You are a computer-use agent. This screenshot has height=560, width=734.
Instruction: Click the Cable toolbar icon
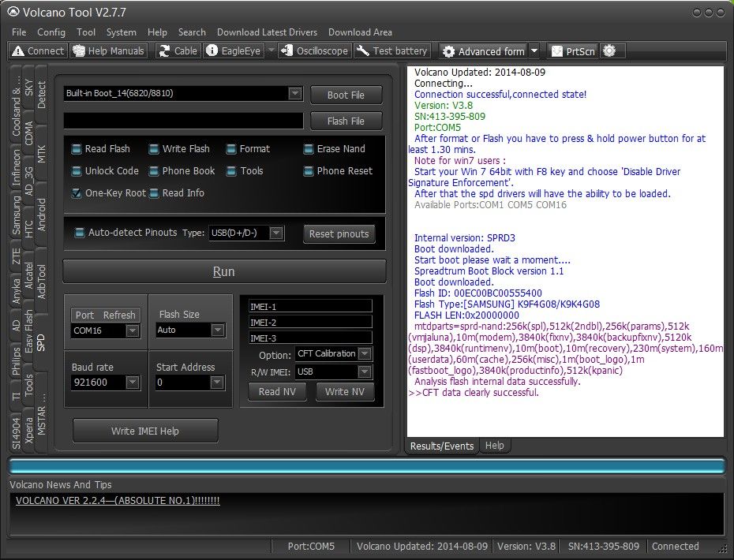pos(178,51)
